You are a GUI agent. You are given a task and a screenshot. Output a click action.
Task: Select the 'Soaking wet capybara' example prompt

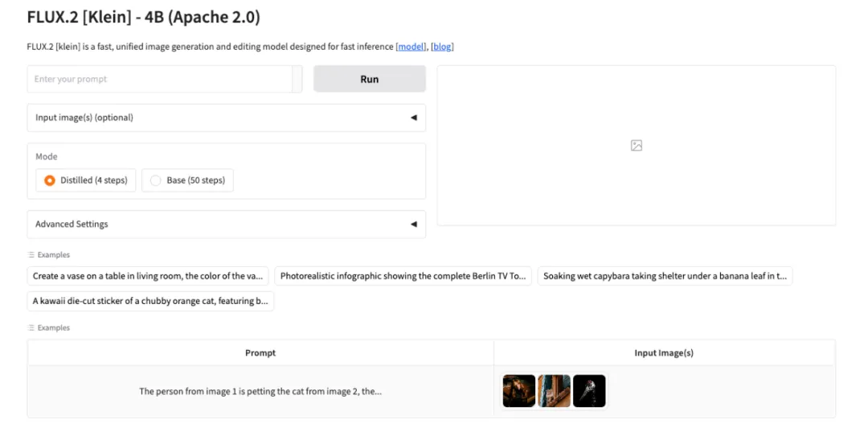click(x=665, y=276)
